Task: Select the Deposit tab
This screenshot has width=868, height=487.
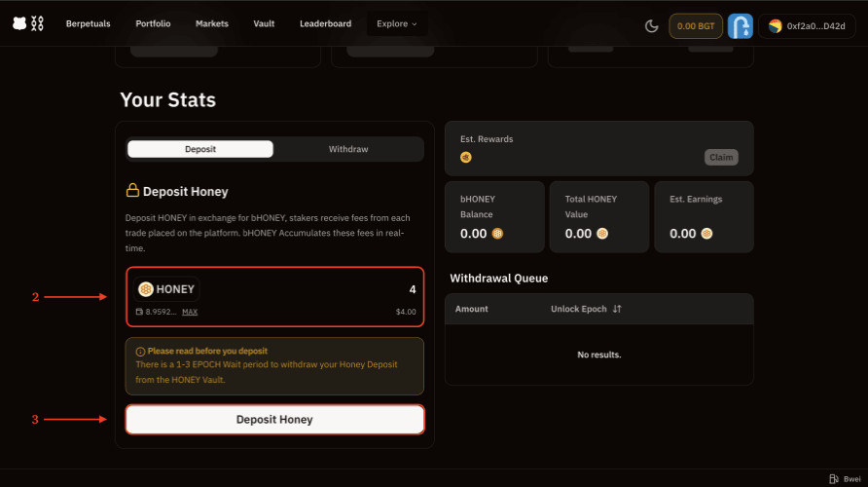Action: click(x=200, y=149)
